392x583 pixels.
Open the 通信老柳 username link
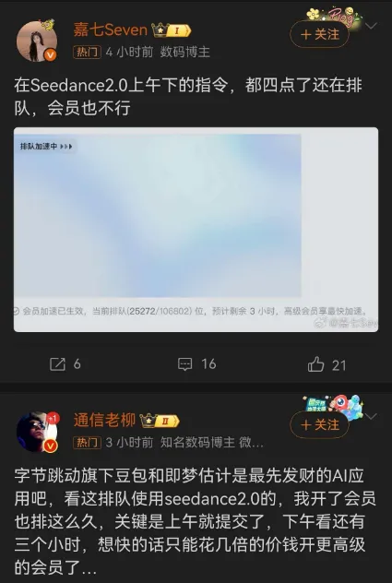(104, 421)
